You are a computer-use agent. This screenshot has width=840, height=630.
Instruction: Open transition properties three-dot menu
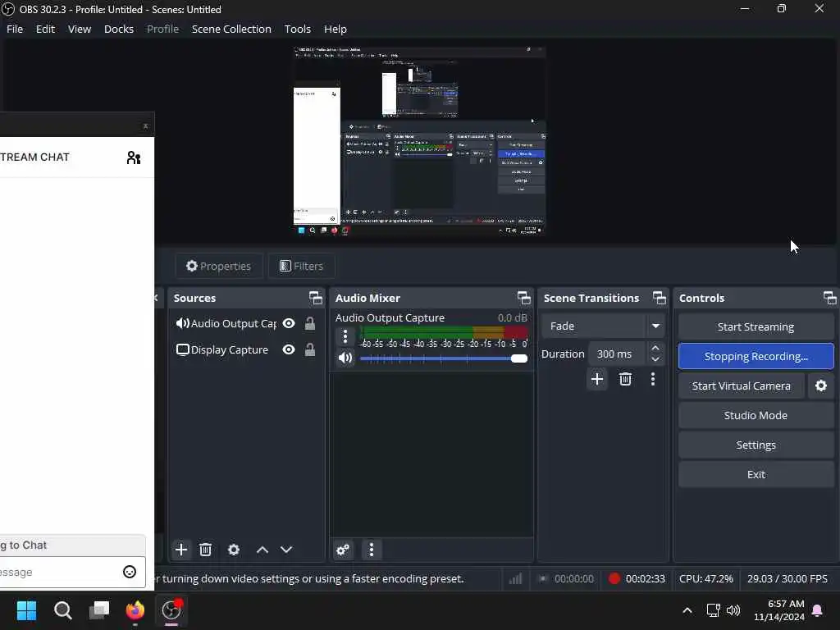point(652,379)
